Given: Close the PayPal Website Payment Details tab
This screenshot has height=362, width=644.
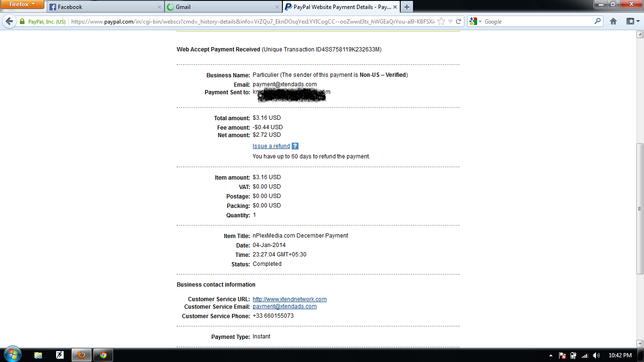Looking at the screenshot, I should click(395, 7).
